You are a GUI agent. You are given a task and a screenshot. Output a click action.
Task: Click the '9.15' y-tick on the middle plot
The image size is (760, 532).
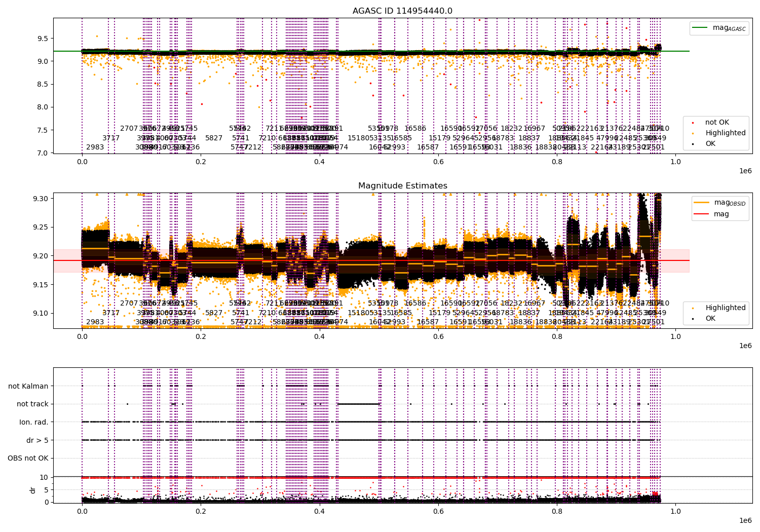41,285
